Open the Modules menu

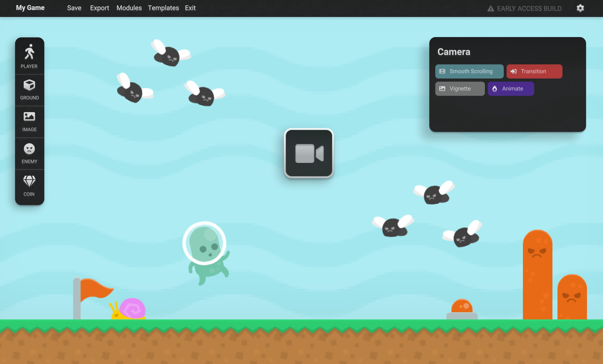(x=129, y=8)
